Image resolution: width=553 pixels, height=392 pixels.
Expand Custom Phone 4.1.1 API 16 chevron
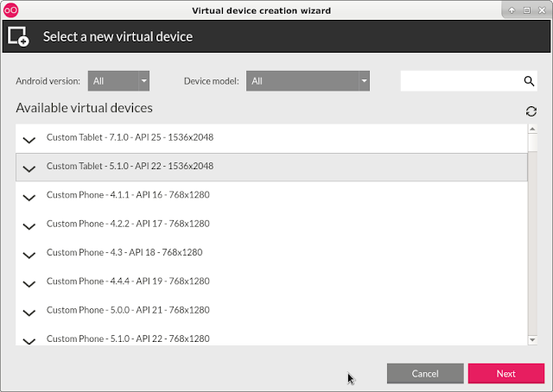click(x=29, y=198)
